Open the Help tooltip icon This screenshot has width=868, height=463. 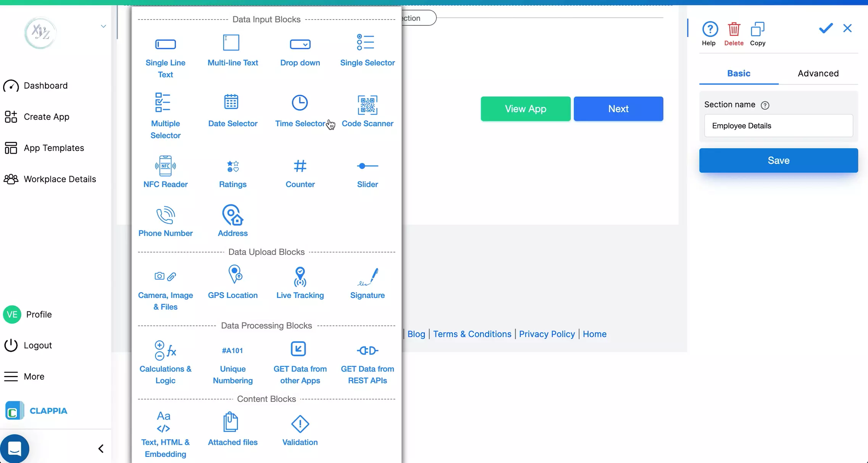(x=709, y=29)
